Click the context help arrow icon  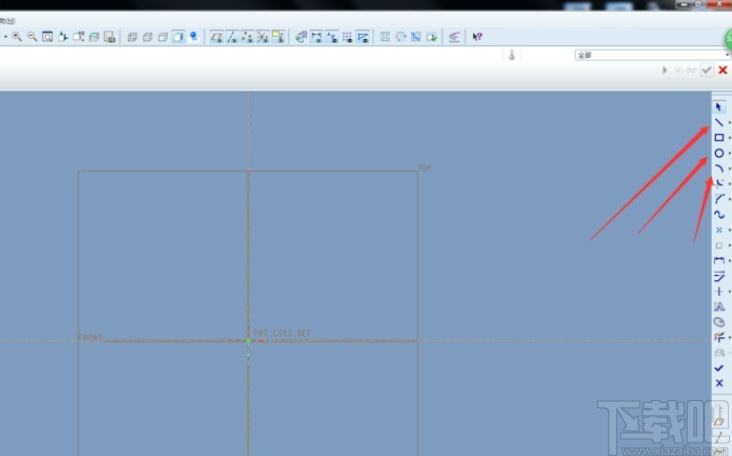[x=477, y=36]
